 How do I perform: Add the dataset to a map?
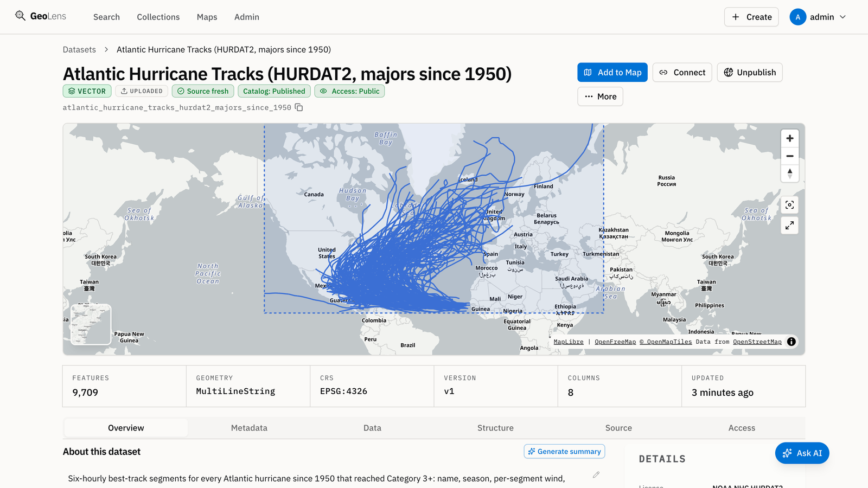[612, 73]
